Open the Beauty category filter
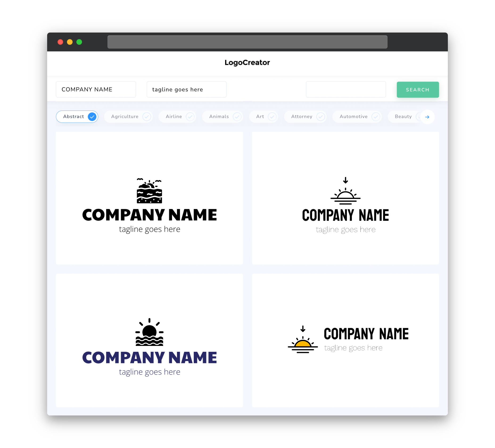Viewport: 495px width, 448px height. [404, 116]
